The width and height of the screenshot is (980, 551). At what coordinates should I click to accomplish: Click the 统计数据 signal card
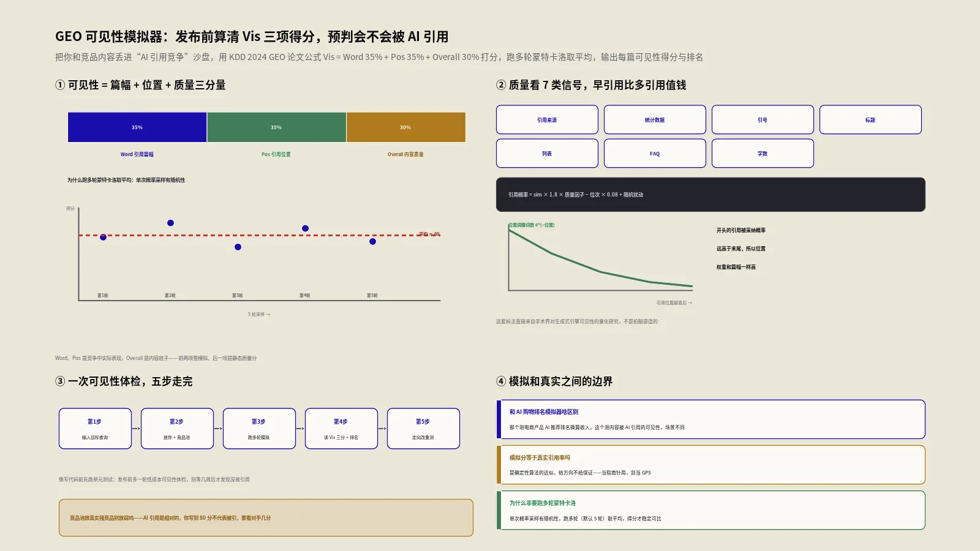click(655, 119)
